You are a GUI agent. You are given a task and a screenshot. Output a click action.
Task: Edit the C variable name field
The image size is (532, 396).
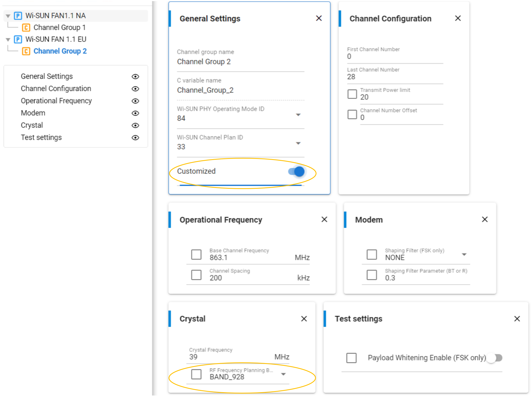click(x=240, y=90)
